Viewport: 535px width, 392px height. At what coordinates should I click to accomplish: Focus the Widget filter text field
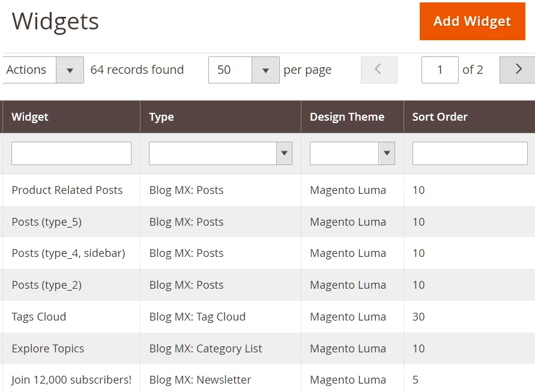tap(71, 154)
